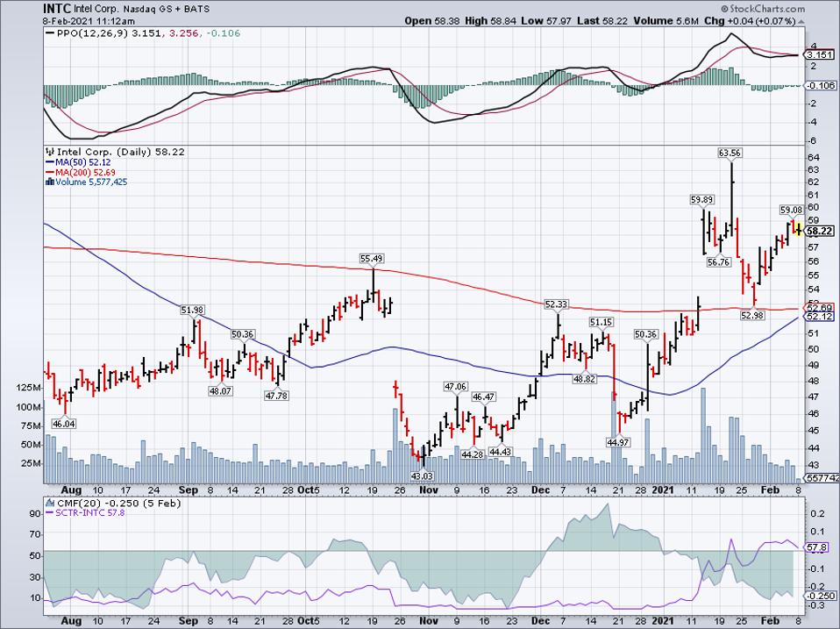Click the 44.28 price label

pos(473,454)
